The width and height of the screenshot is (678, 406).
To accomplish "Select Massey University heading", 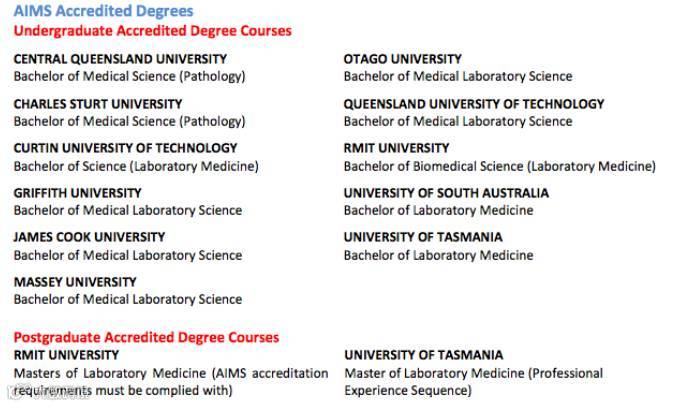I will pyautogui.click(x=75, y=282).
